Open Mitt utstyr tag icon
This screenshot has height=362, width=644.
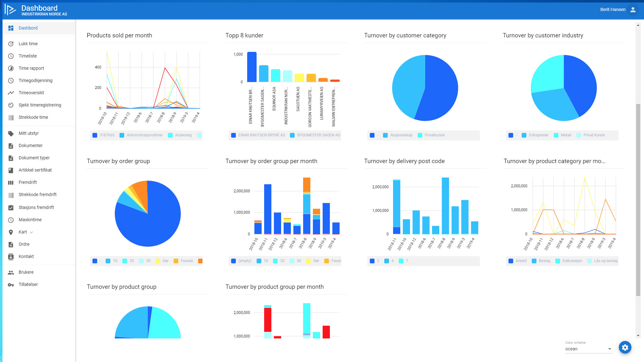(11, 133)
